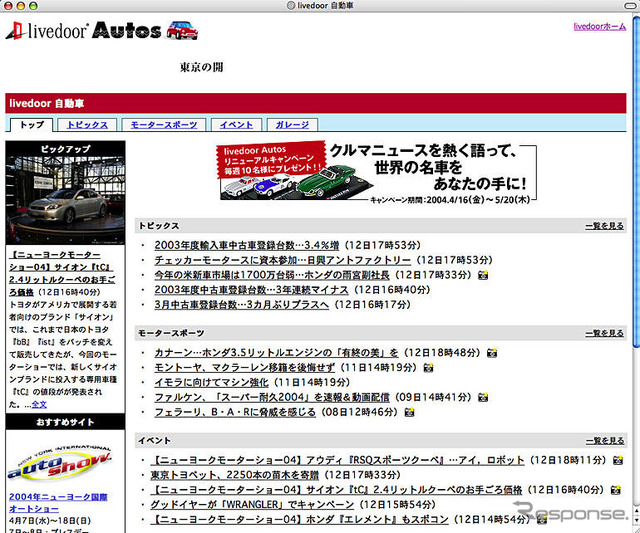Click the 全文 link in pickup article
This screenshot has height=533, width=640.
point(39,404)
